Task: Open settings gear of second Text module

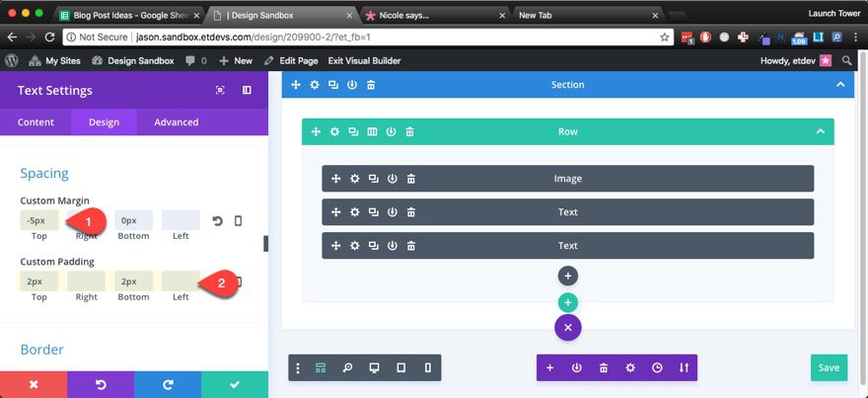Action: point(354,246)
